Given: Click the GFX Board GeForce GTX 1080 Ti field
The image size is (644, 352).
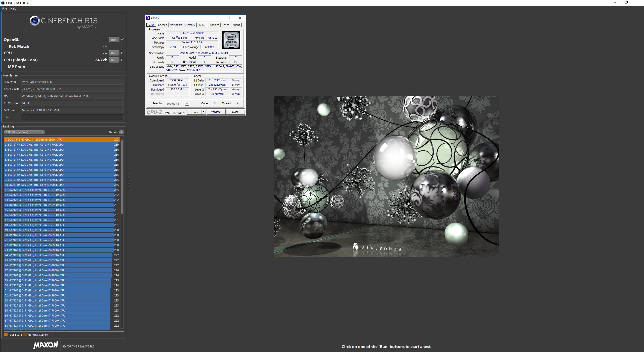Looking at the screenshot, I should (x=72, y=110).
